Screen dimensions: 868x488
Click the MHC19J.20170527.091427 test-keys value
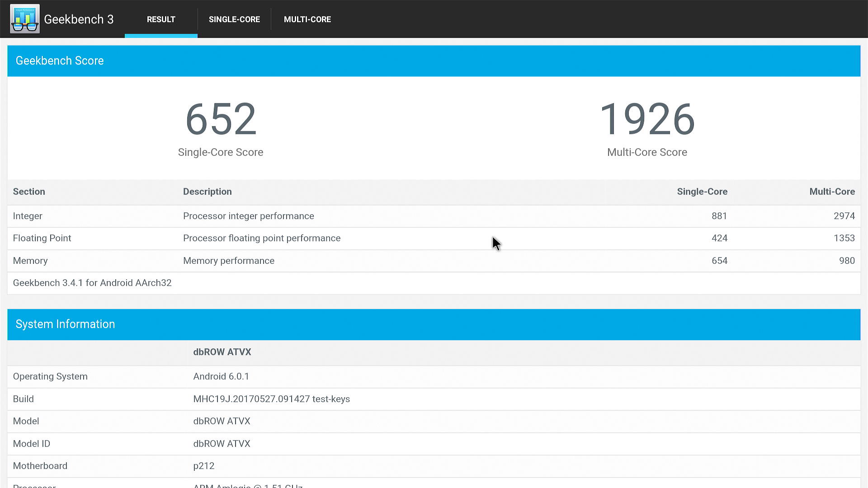pos(271,399)
